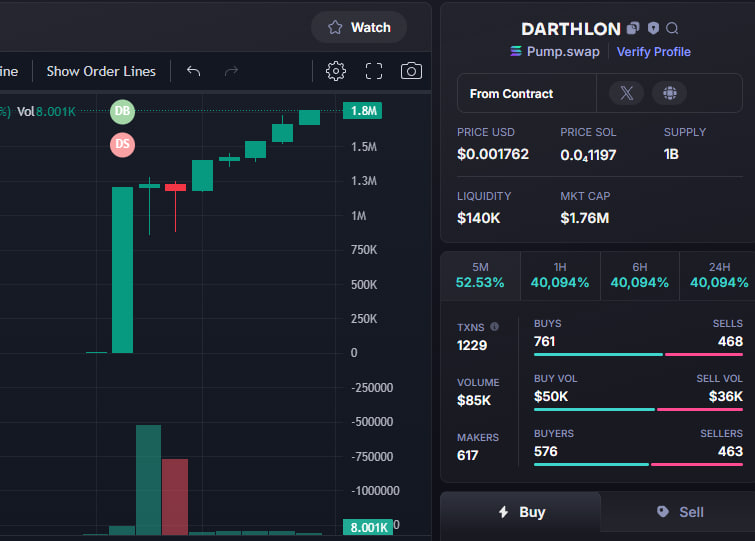Open the X (Twitter) social icon
This screenshot has width=755, height=541.
coord(626,93)
